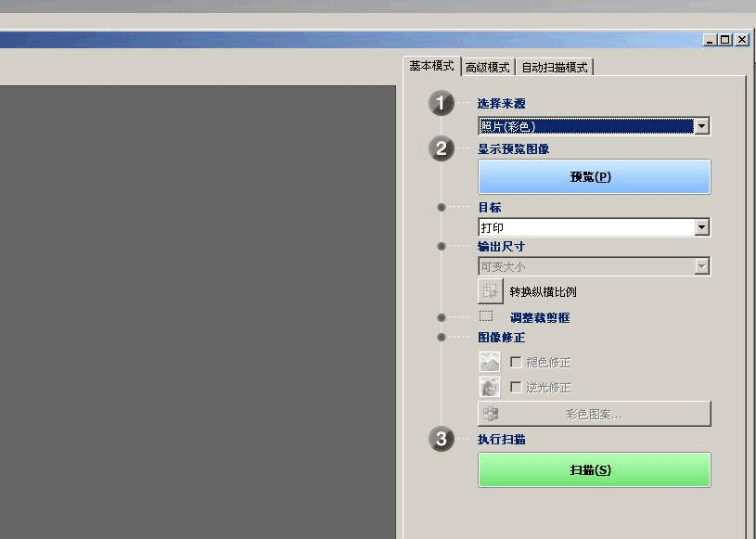Enable the 褪色修正 fade correction checkbox
The width and height of the screenshot is (756, 539).
pos(517,363)
